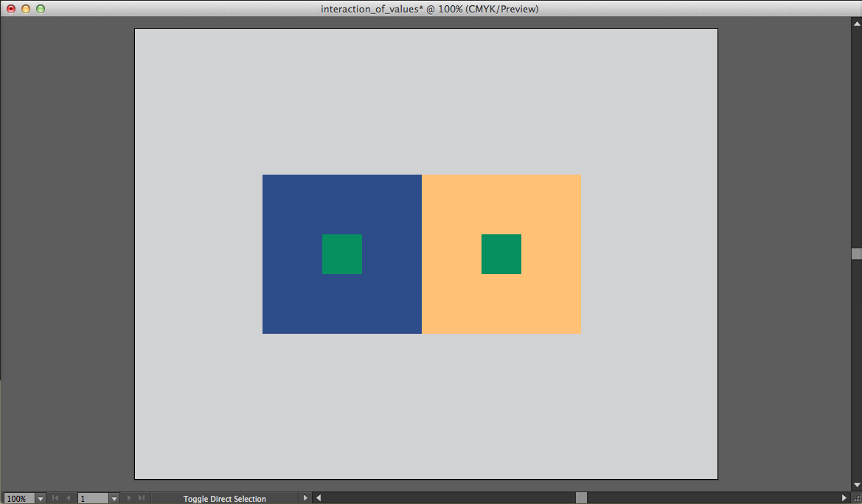This screenshot has height=504, width=862.
Task: Click the vertical scrollbar up arrow
Action: (856, 21)
